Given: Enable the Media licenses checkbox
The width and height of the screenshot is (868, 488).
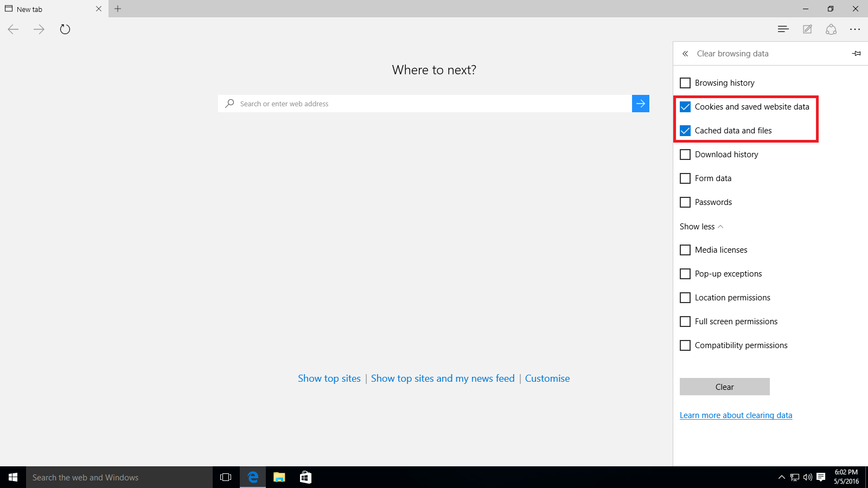Looking at the screenshot, I should point(685,250).
